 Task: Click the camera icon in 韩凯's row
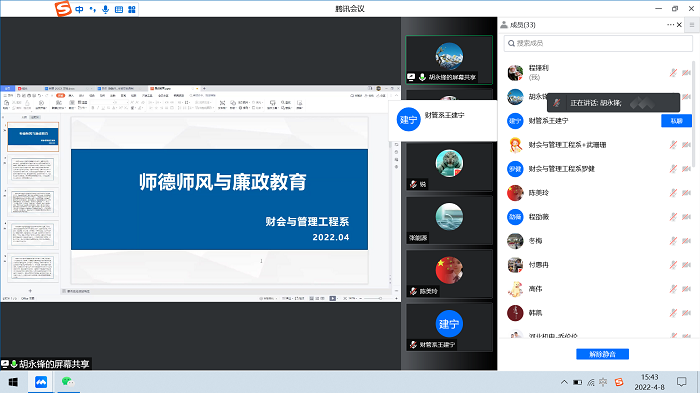click(687, 313)
